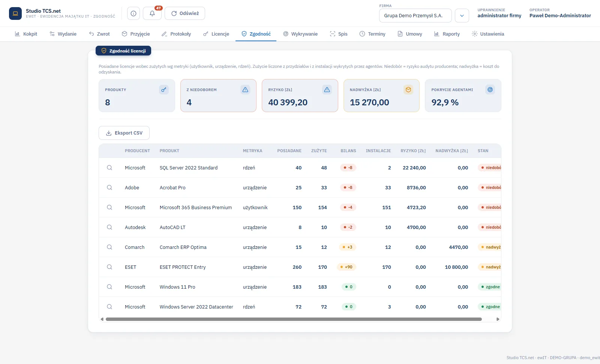Click warning triangle on Ryzyko card
600x364 pixels.
[x=327, y=90]
